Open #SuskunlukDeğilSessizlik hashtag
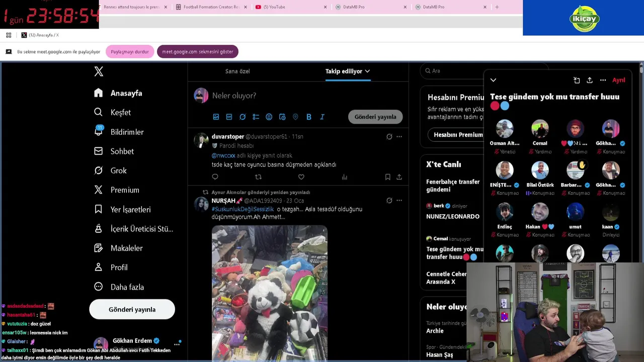Viewport: 644px width, 362px height. (x=243, y=209)
